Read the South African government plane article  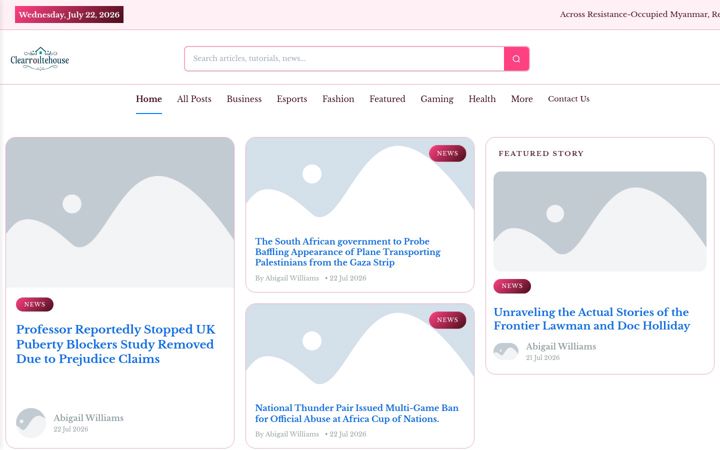[x=348, y=252]
